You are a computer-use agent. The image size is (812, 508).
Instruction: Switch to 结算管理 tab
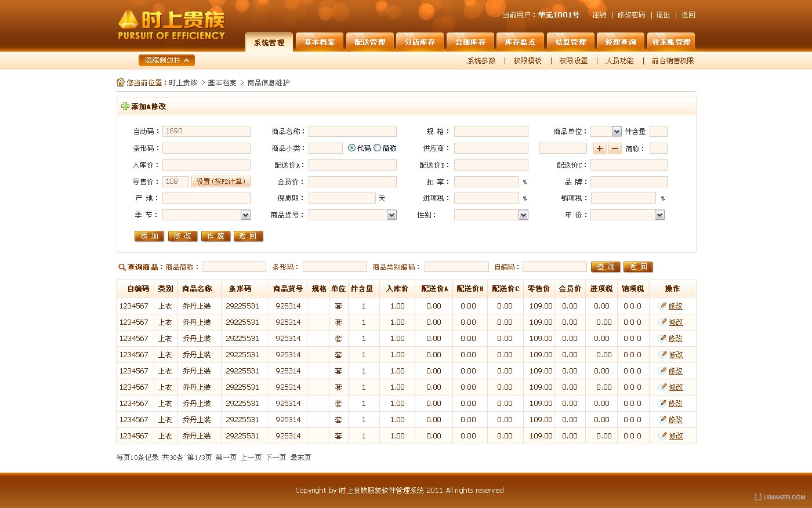point(571,42)
